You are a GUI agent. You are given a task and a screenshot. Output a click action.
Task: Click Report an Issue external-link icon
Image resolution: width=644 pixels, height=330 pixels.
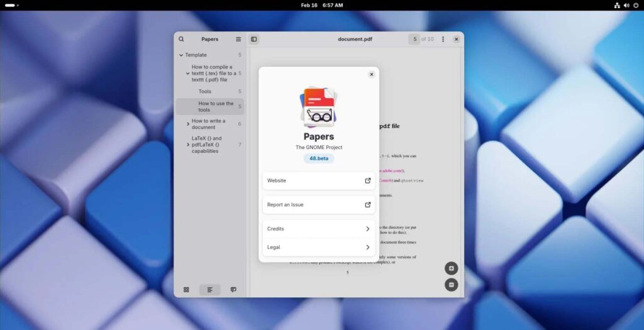click(x=367, y=205)
